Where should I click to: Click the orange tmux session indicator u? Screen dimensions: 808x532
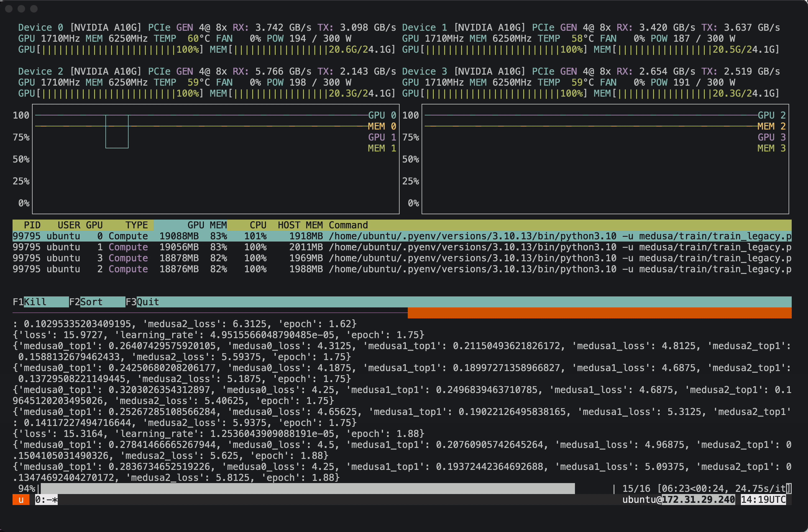21,500
